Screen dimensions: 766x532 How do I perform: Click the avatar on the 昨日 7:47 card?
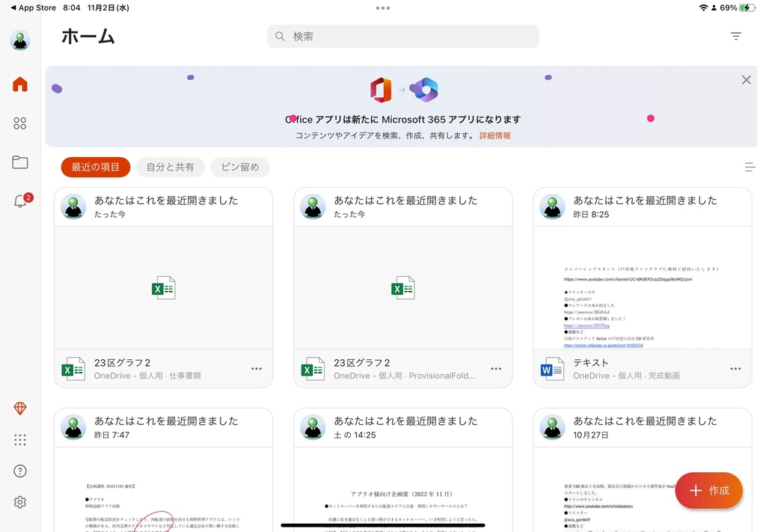coord(73,427)
